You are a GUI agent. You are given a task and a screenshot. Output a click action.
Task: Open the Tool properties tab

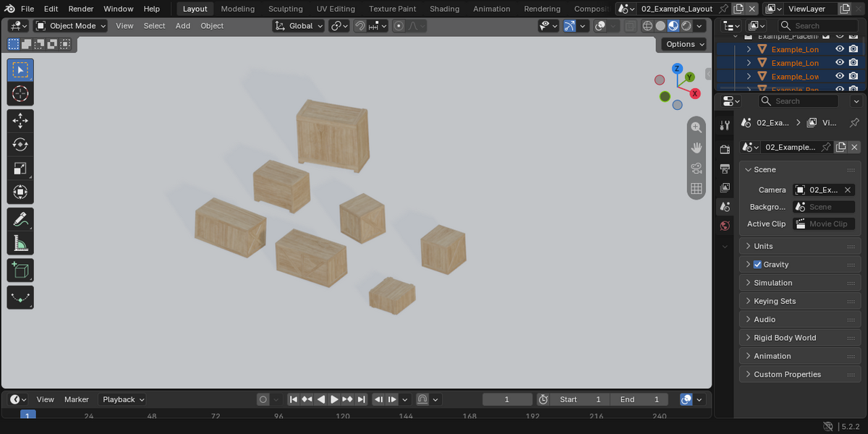(x=725, y=125)
